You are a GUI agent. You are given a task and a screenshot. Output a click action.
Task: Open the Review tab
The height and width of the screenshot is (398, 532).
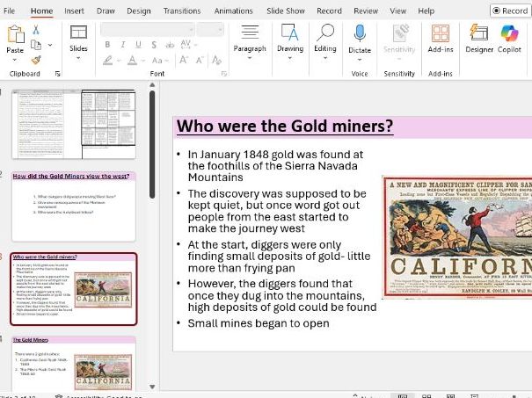366,11
